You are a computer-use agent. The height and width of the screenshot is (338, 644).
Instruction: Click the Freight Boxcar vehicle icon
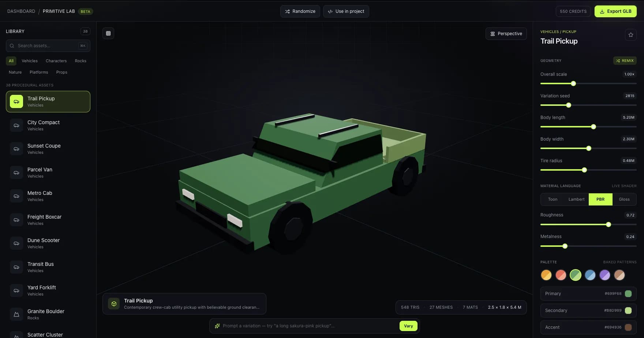click(x=16, y=220)
